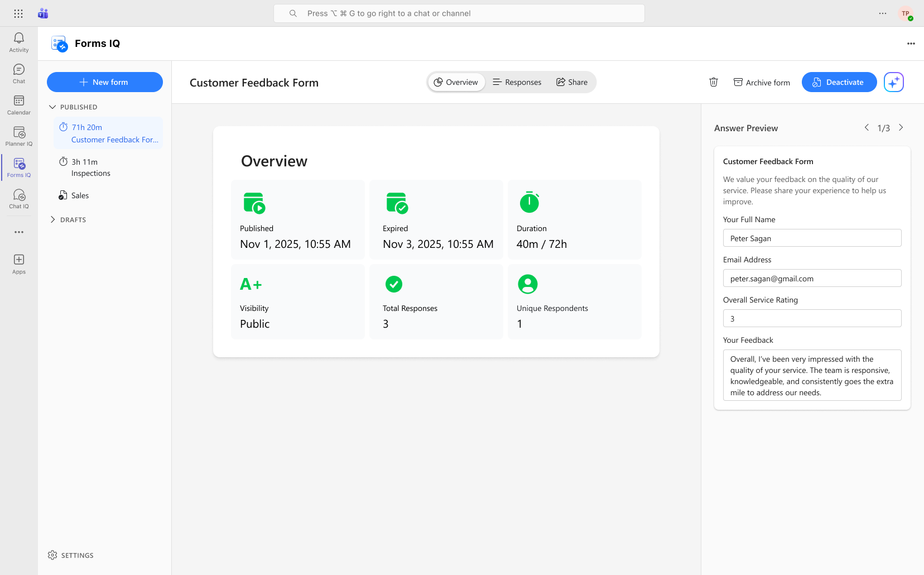Screen dimensions: 924x575
Task: Select Customer Feedback Form in published list
Action: (x=108, y=133)
